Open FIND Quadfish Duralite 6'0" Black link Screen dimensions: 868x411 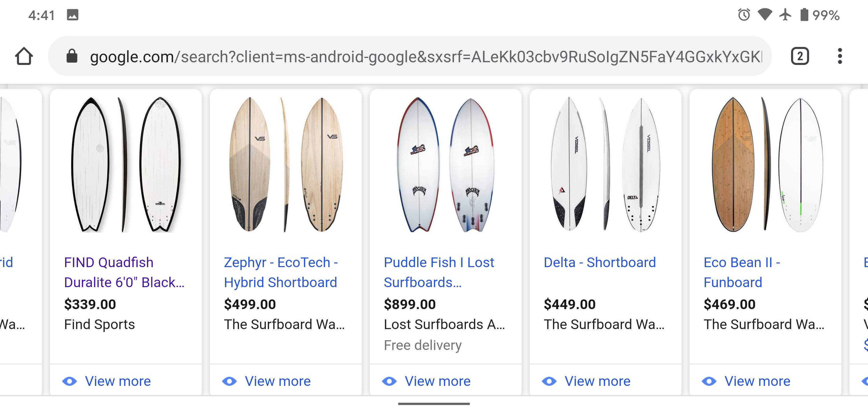coord(124,272)
